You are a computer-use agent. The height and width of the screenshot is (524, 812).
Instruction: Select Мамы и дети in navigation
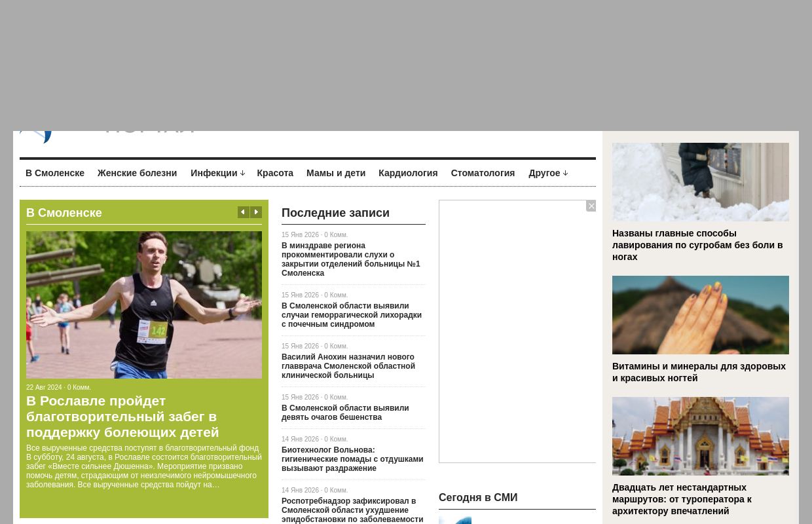(336, 173)
